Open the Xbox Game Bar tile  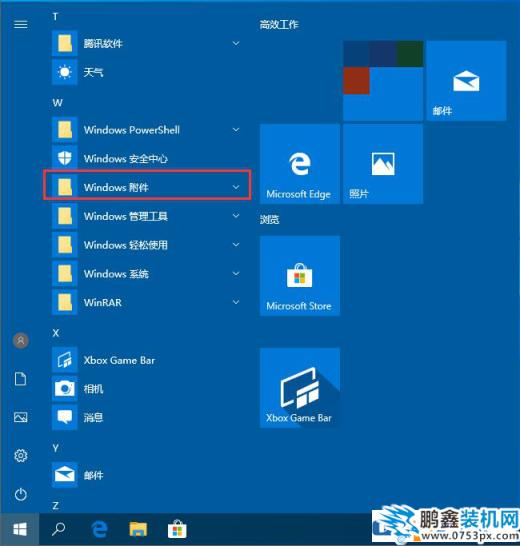coord(300,388)
